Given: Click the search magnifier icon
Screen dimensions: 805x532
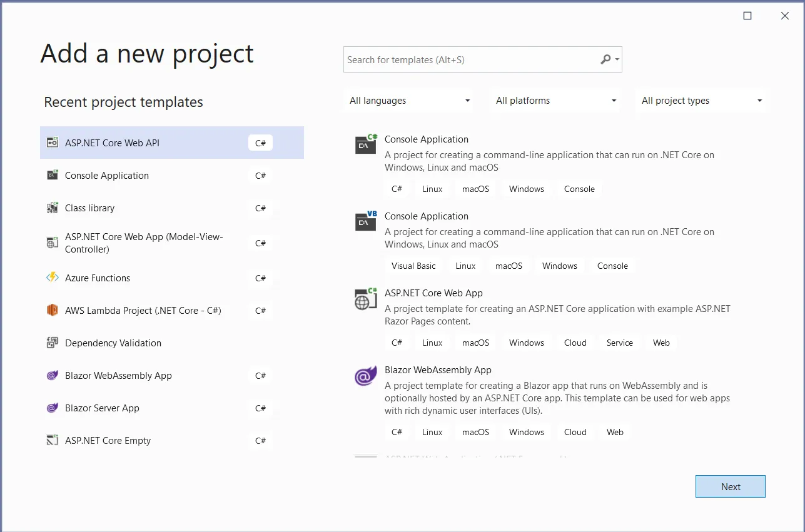Looking at the screenshot, I should tap(605, 59).
